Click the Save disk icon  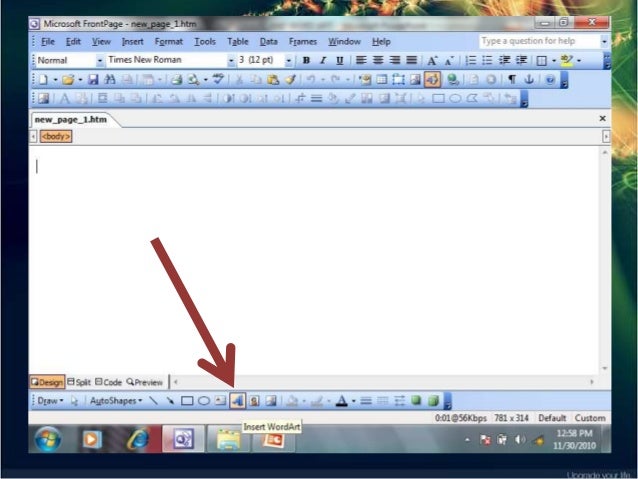click(x=93, y=79)
